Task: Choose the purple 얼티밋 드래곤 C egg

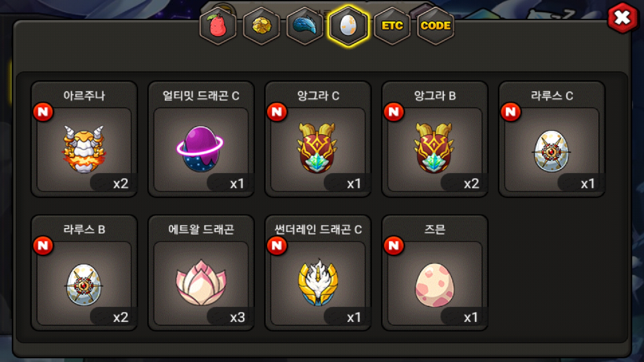Action: [201, 139]
